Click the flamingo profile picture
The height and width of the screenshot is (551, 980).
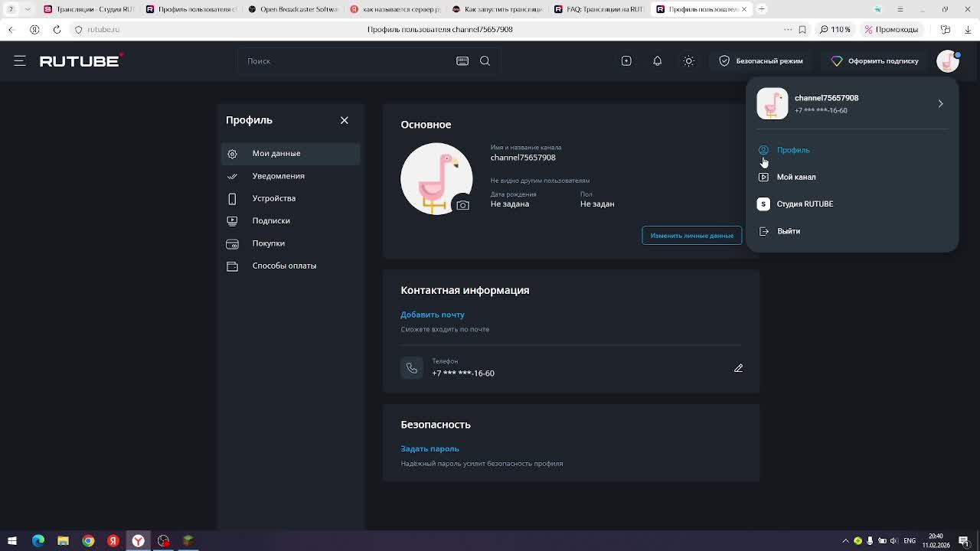click(436, 178)
